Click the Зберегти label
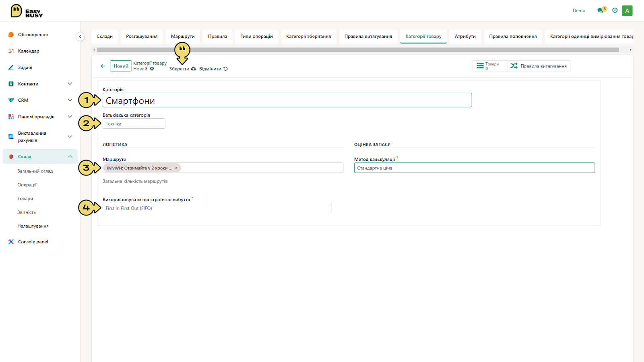 pyautogui.click(x=179, y=69)
